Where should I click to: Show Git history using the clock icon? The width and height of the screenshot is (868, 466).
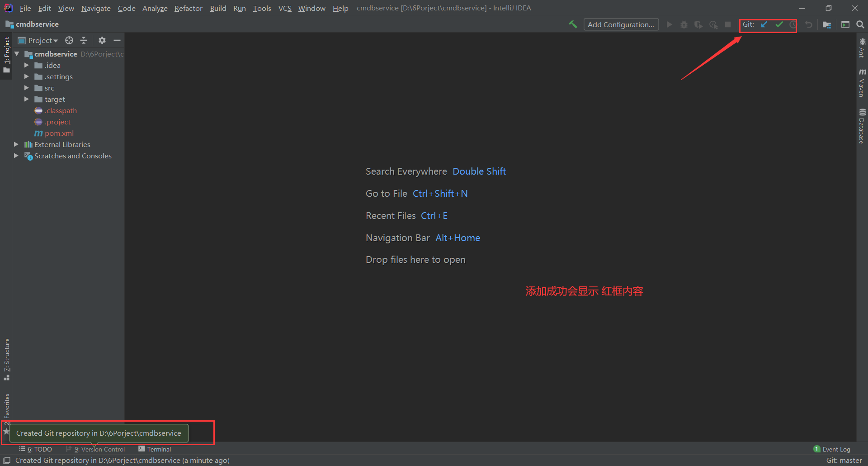(794, 25)
